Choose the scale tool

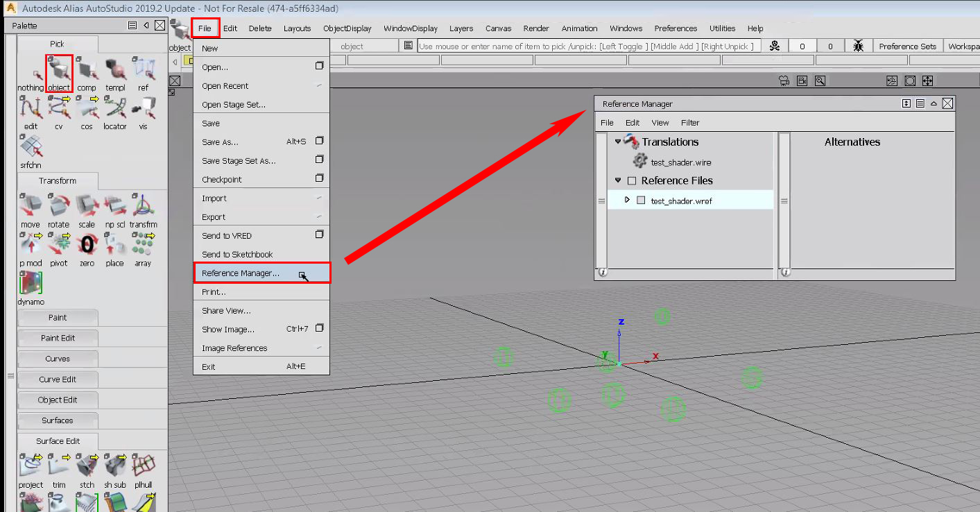click(x=87, y=211)
